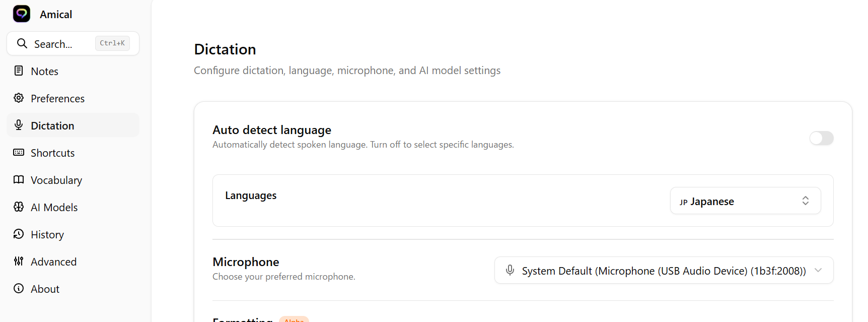The height and width of the screenshot is (322, 868).
Task: Click the up-down chevrons in the language selector
Action: [x=806, y=201]
